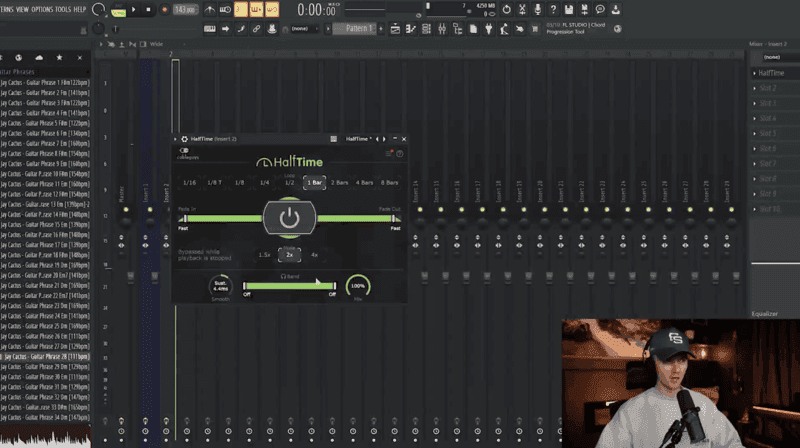Click the play button in the transport
The height and width of the screenshot is (448, 800).
[134, 9]
